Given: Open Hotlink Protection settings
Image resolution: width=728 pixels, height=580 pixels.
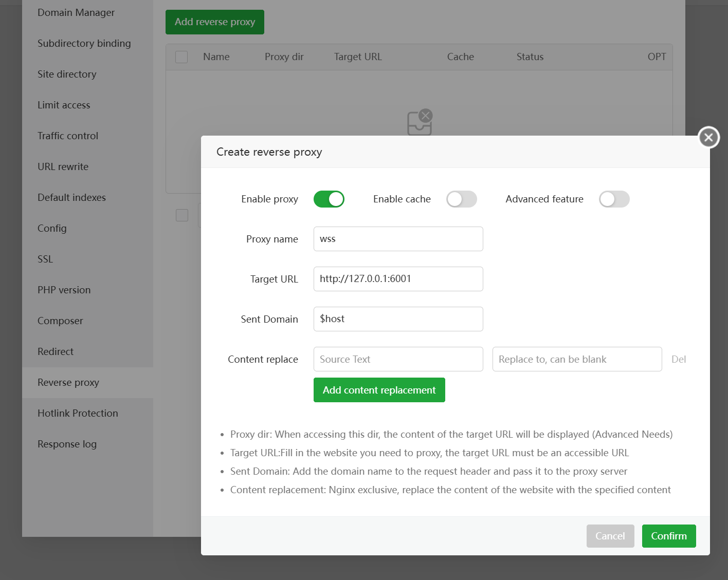Looking at the screenshot, I should click(x=87, y=413).
